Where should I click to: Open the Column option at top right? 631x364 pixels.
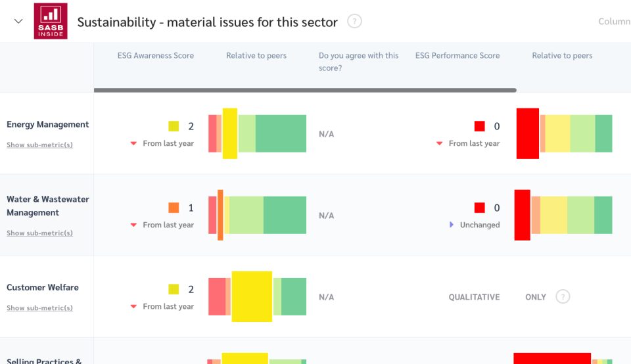tap(614, 21)
